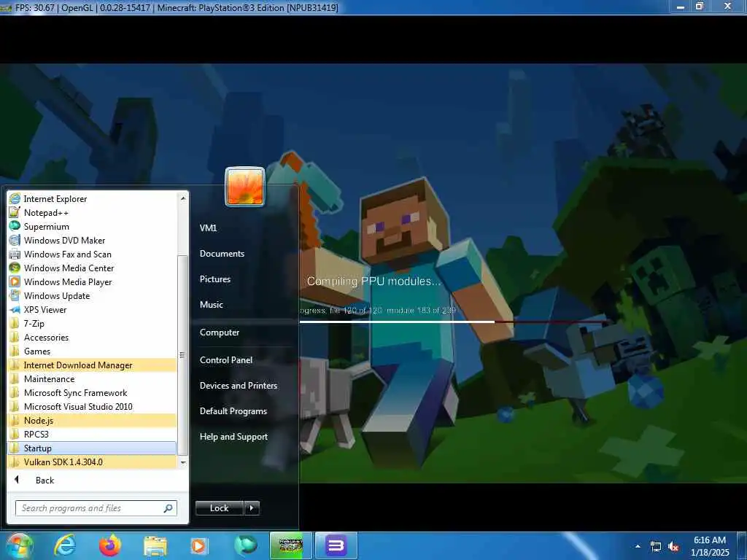Click the Compiling PPU modules progress bar
The height and width of the screenshot is (560, 747).
[x=452, y=322]
